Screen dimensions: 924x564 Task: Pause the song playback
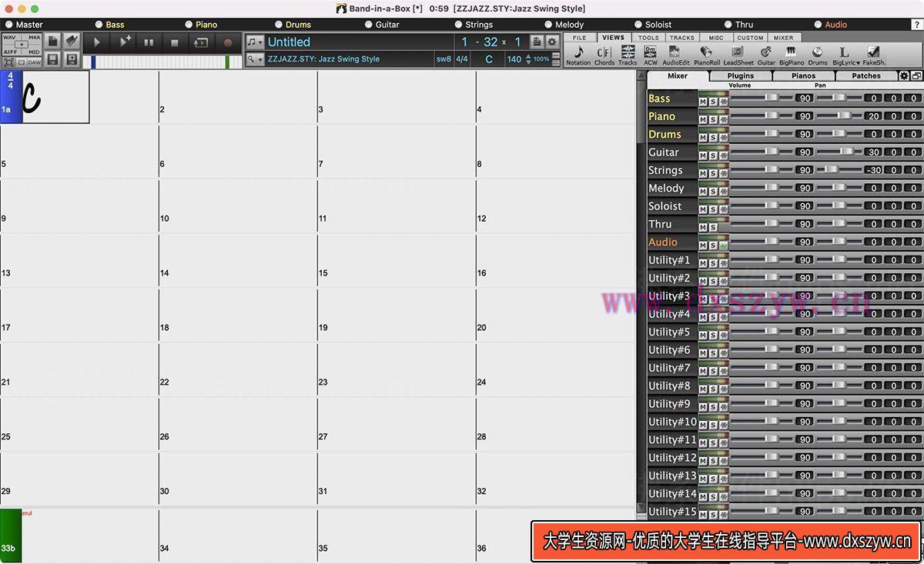coord(149,42)
